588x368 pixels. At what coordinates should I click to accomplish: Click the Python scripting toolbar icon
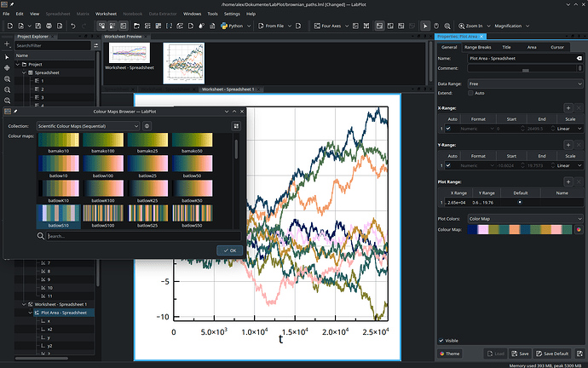(x=224, y=26)
